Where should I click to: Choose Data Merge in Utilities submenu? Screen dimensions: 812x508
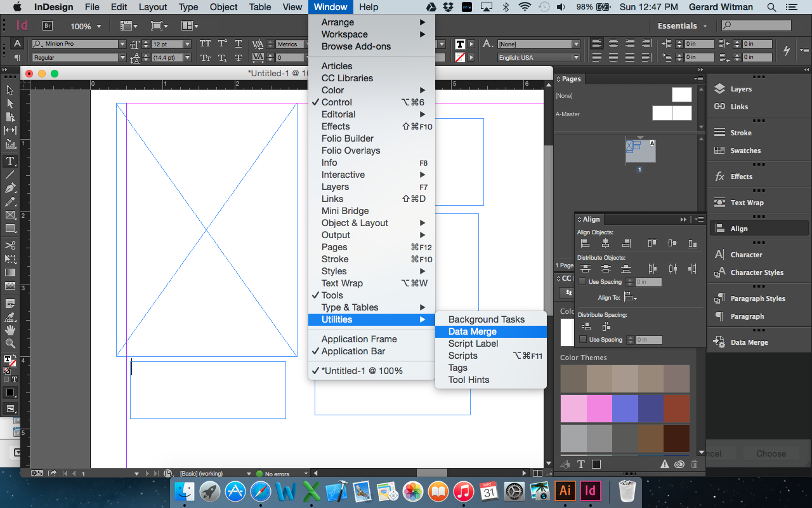click(491, 331)
